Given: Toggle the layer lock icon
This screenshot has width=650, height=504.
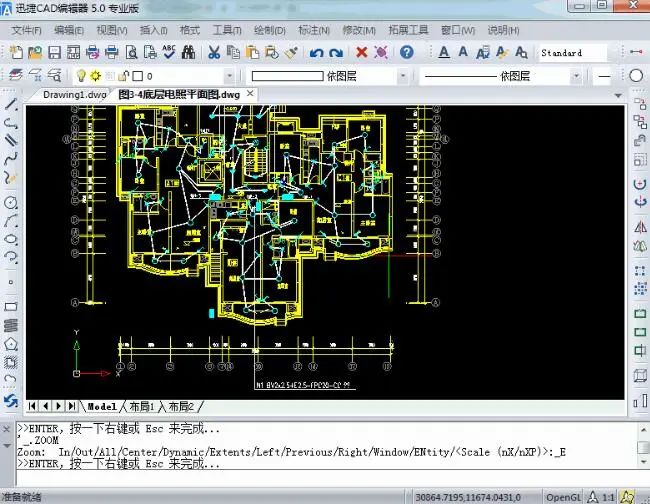Looking at the screenshot, I should point(124,76).
